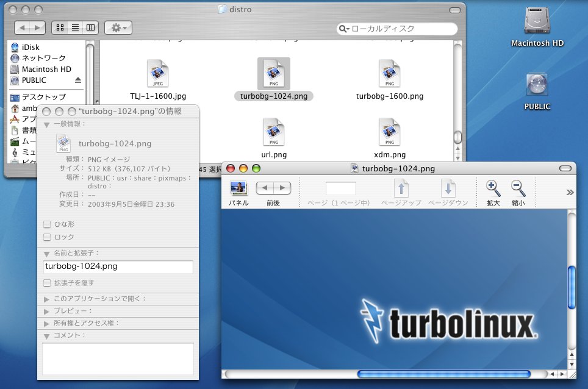Collapse the 名前と拡張子 section

[x=47, y=254]
